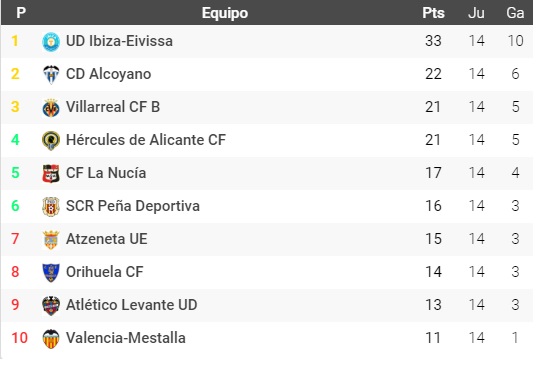Open the CD Alcoyano team name
Viewport: 542px width, 368px height.
click(109, 74)
